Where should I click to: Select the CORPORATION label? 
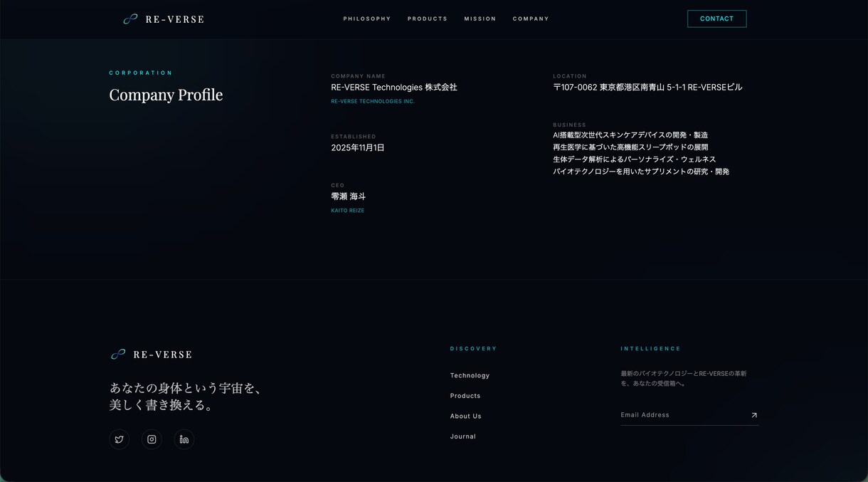coord(141,73)
